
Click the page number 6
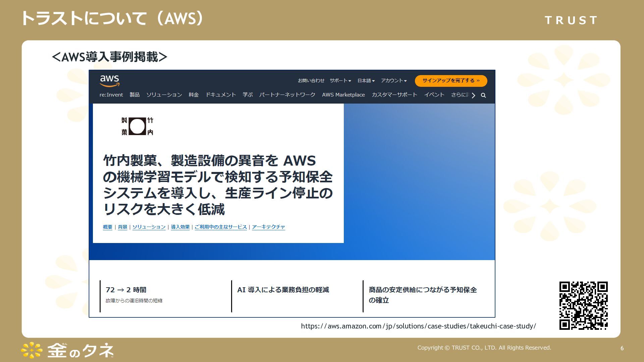click(622, 348)
